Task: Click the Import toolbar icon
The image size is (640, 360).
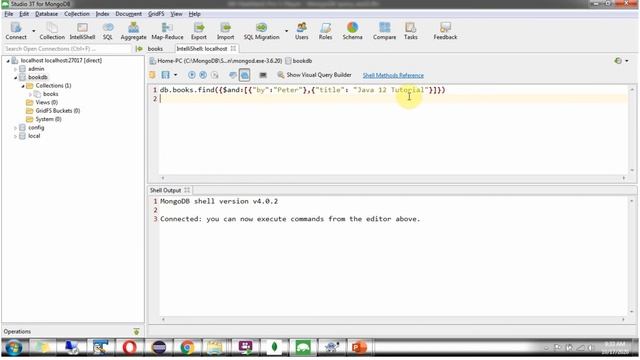Action: pos(225,31)
